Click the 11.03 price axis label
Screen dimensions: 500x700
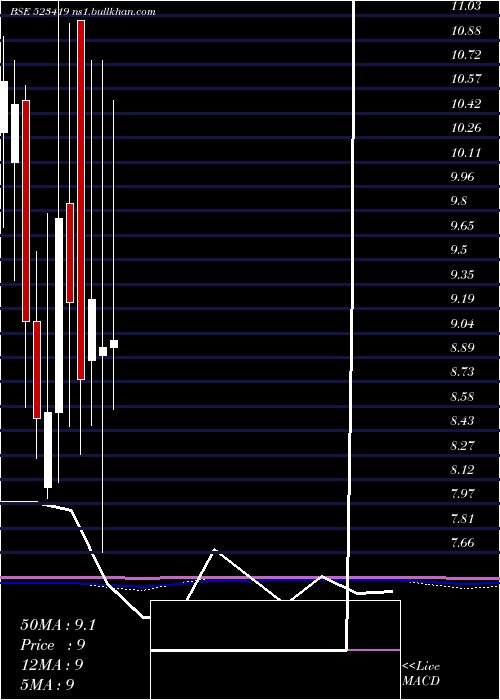(466, 6)
